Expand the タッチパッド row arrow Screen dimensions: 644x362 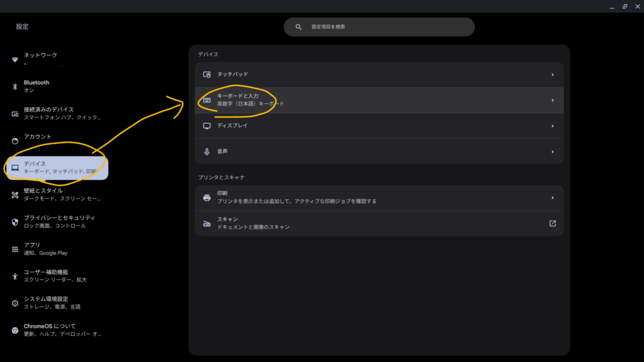552,75
